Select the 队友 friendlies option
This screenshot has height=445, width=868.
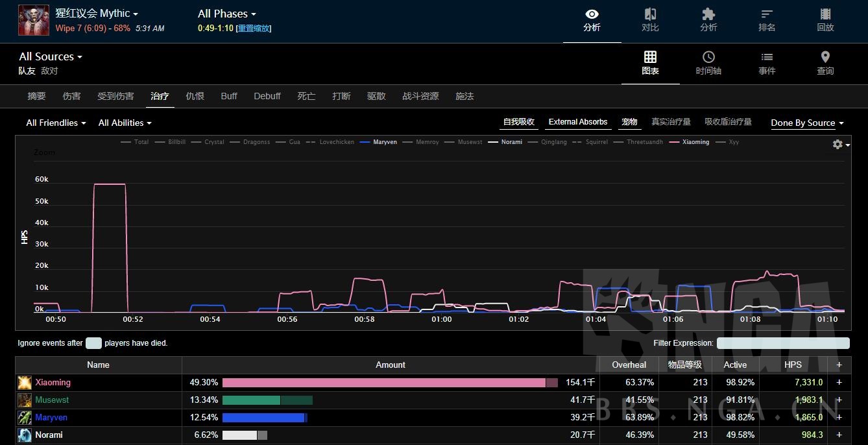(x=27, y=71)
